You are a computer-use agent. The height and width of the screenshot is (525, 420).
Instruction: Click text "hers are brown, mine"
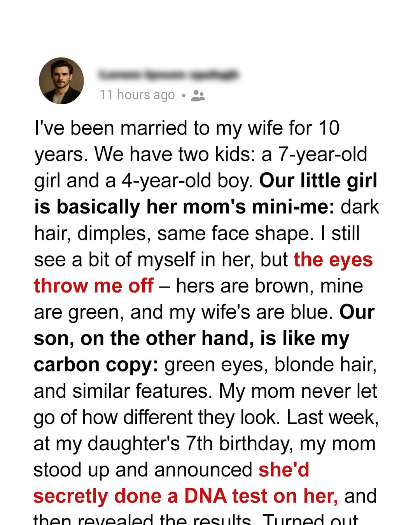[x=269, y=286]
